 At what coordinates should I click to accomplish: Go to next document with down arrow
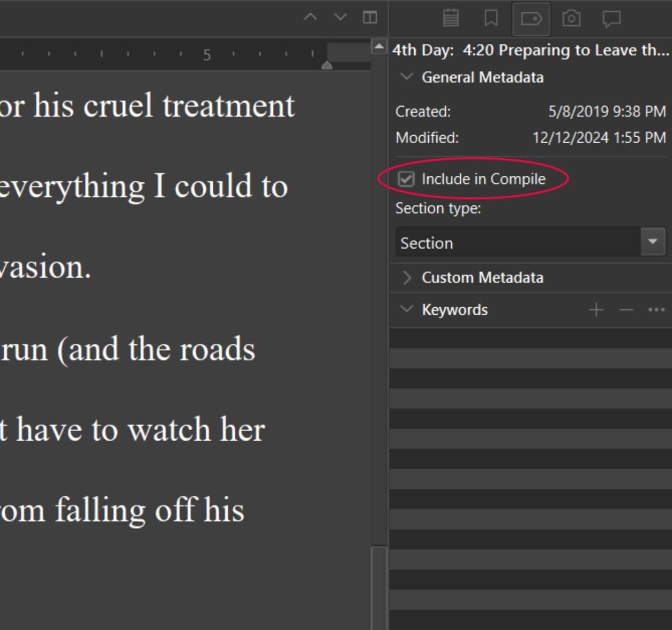coord(340,17)
